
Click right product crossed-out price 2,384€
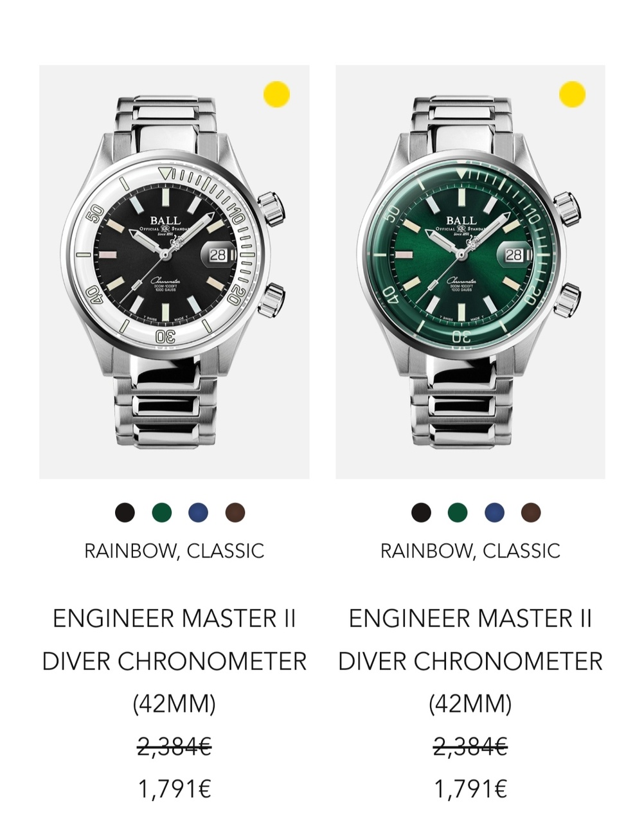(470, 746)
